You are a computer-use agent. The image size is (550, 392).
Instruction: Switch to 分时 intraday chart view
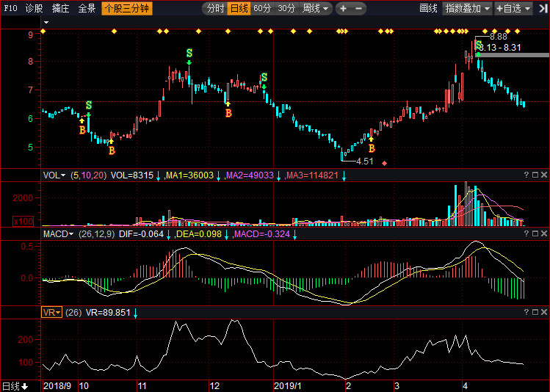tap(215, 9)
